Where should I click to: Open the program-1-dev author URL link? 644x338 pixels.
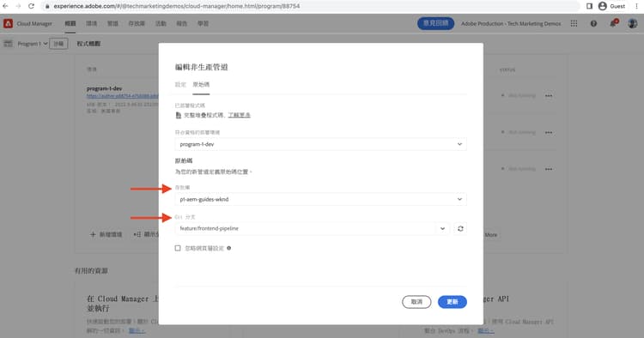pos(123,96)
